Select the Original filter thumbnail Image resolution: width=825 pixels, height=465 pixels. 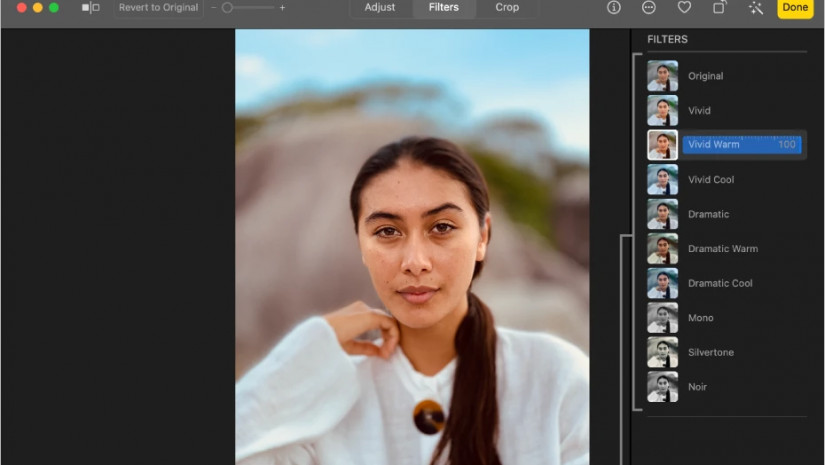(x=662, y=76)
